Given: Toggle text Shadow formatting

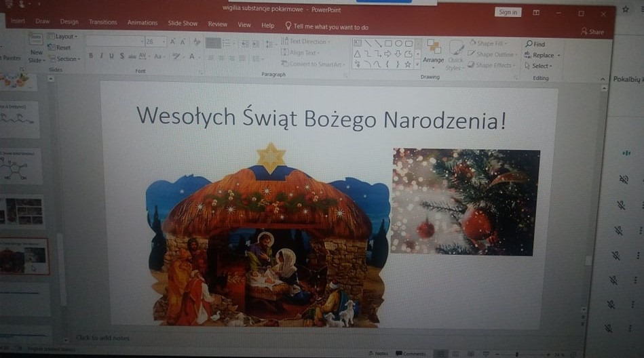Looking at the screenshot, I should (x=122, y=56).
